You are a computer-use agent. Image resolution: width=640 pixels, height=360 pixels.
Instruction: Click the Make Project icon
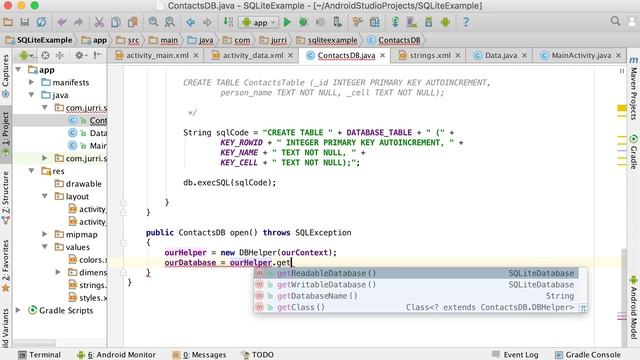click(228, 22)
